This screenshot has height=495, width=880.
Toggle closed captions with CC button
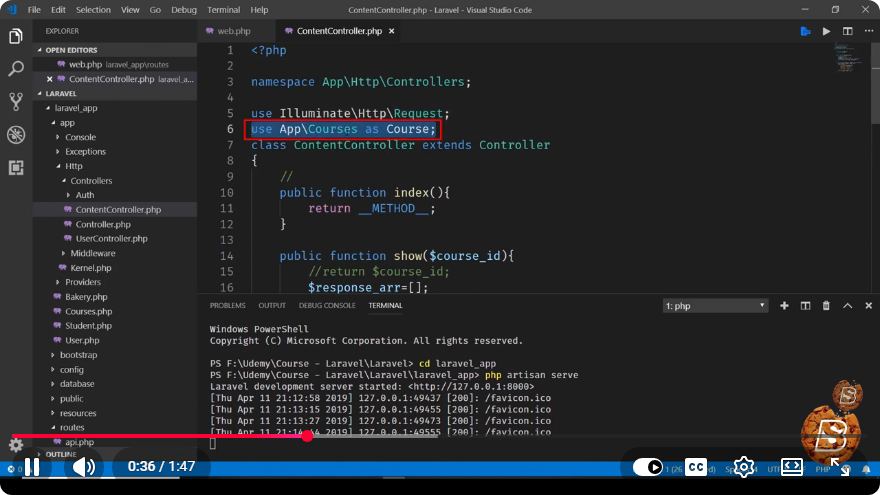696,467
